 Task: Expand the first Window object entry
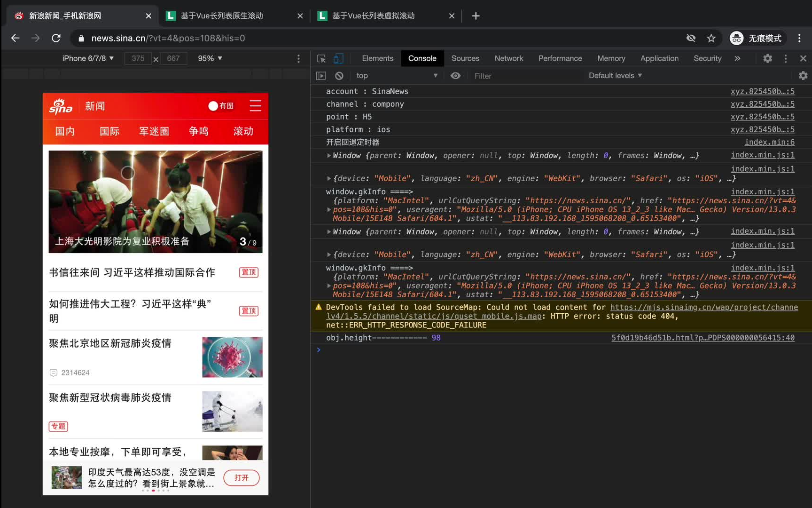[x=329, y=156]
